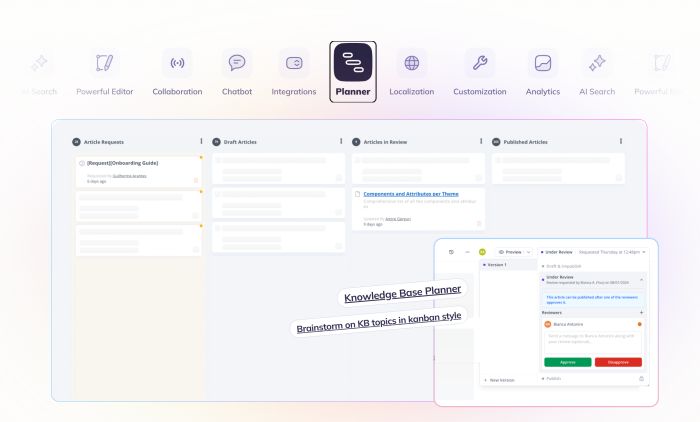This screenshot has width=700, height=422.
Task: Expand the Under Review status dropdown arrow
Action: point(644,252)
